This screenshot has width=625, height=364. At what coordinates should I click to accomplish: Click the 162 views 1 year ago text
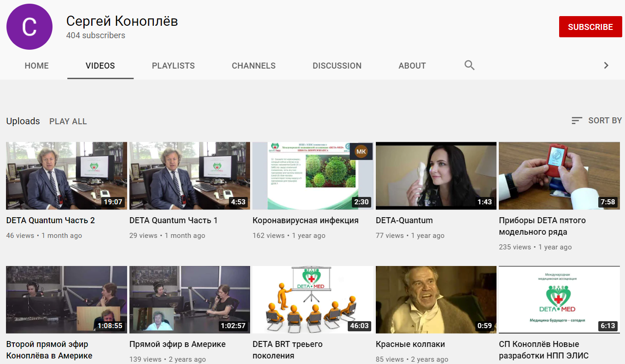pyautogui.click(x=289, y=236)
